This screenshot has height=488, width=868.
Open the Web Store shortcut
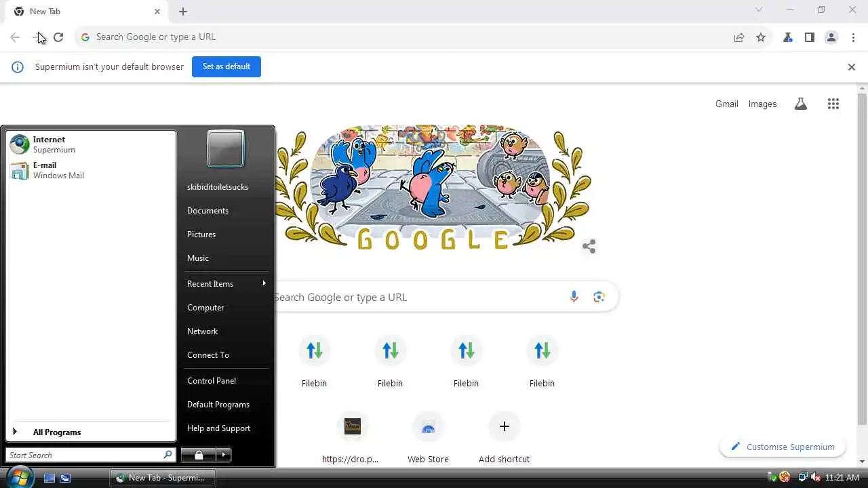pos(428,439)
